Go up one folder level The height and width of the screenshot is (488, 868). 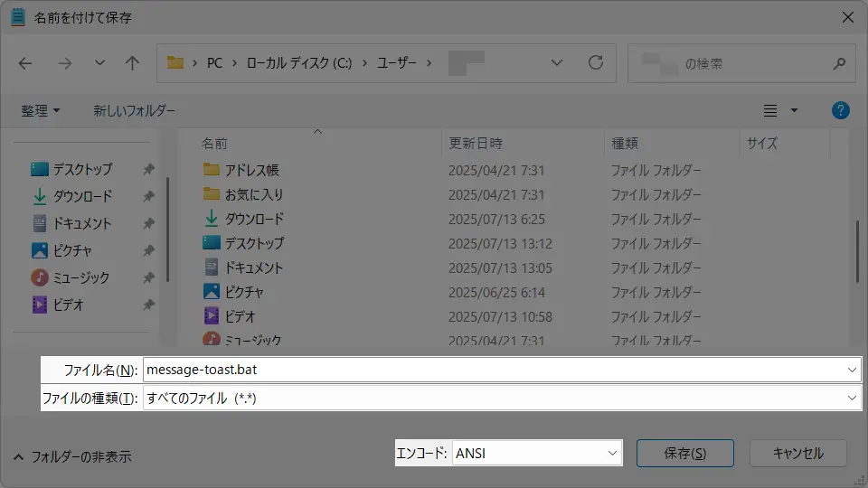[x=132, y=63]
